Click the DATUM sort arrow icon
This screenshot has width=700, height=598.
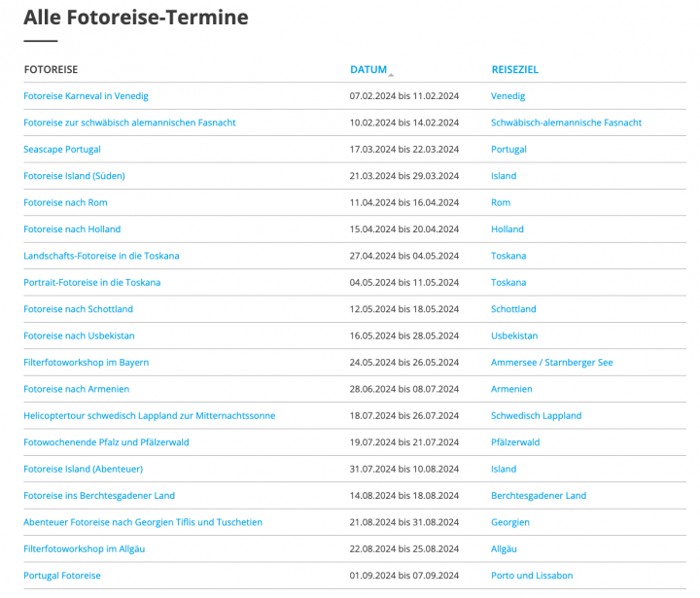391,75
